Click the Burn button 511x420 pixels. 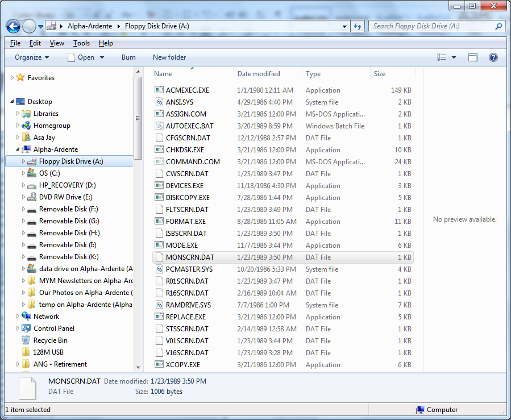click(x=128, y=57)
